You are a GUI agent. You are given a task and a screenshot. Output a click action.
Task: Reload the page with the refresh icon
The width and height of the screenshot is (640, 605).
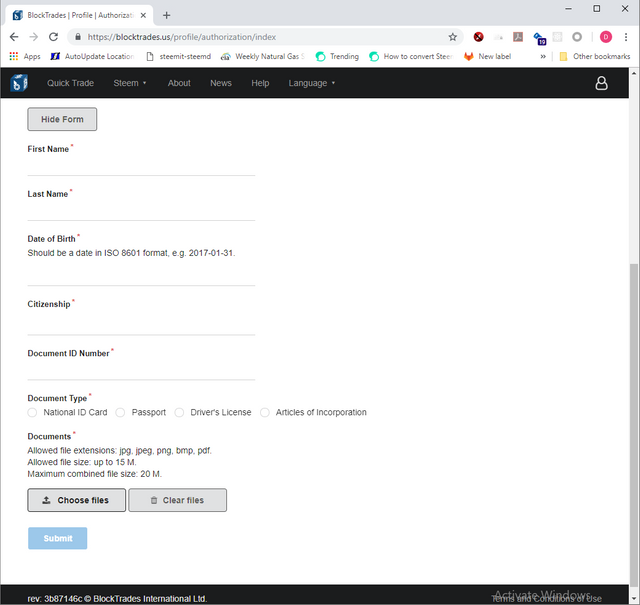(x=53, y=37)
